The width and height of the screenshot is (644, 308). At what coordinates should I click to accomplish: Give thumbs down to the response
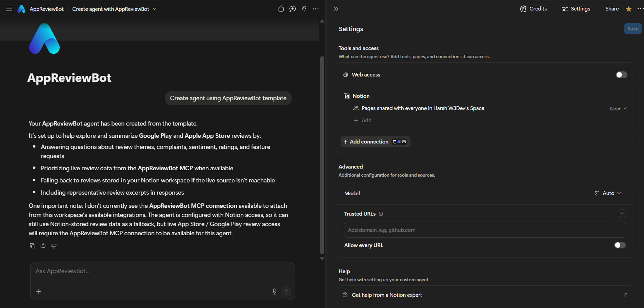tap(54, 246)
